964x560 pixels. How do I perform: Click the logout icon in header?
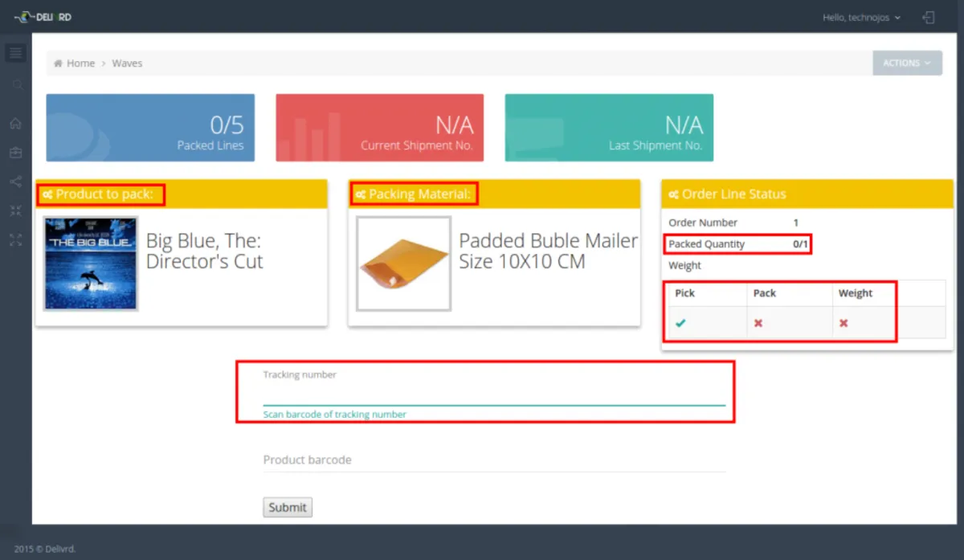929,17
